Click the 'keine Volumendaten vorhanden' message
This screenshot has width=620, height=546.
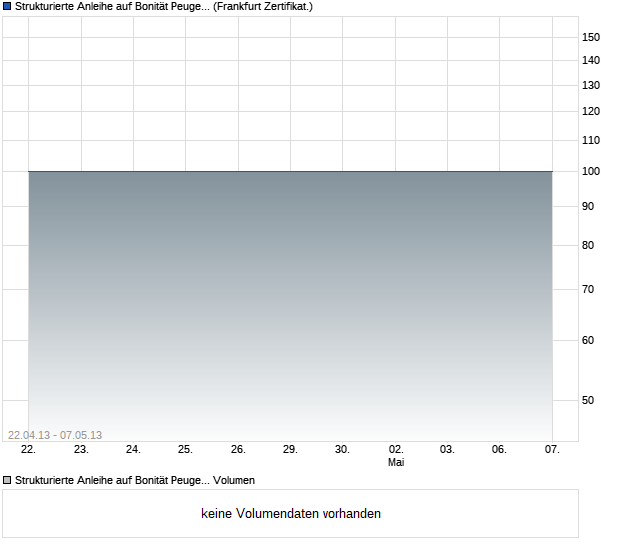(x=291, y=514)
